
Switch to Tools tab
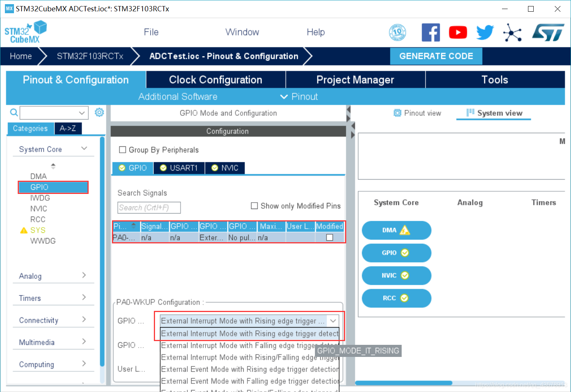click(495, 80)
